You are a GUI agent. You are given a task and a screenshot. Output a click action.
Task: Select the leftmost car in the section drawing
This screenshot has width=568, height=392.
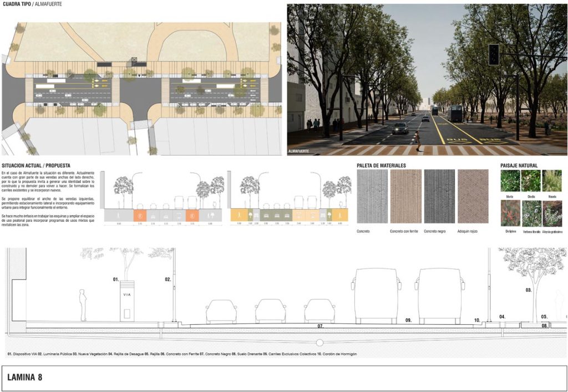click(x=221, y=312)
